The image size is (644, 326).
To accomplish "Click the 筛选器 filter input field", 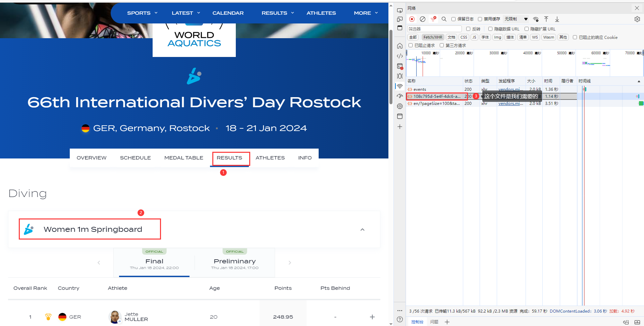I will click(x=434, y=29).
